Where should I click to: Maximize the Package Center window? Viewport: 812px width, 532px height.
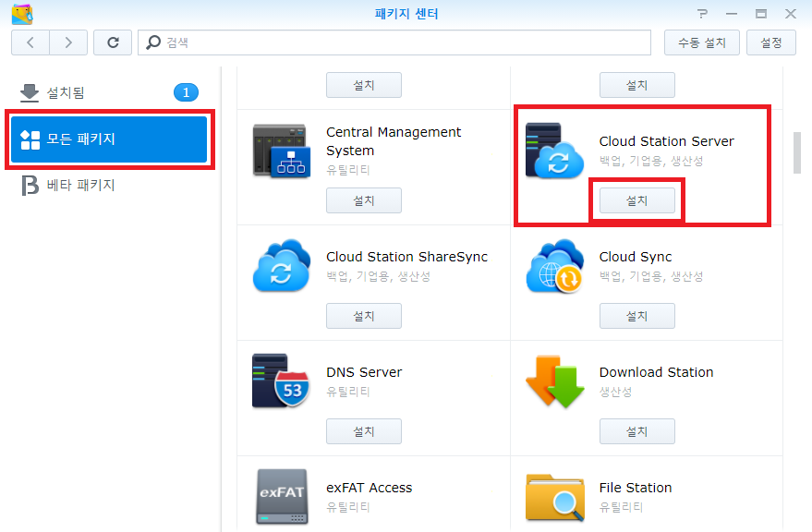coord(761,14)
